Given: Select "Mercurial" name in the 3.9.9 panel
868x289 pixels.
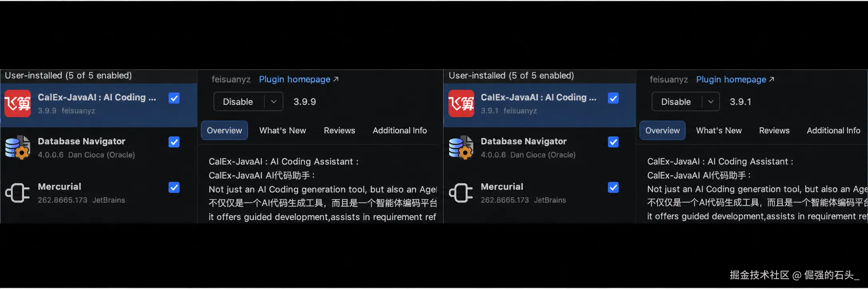Looking at the screenshot, I should [x=60, y=187].
